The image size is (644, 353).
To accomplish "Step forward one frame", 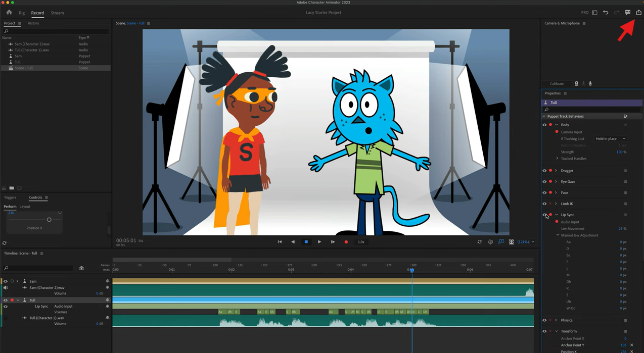I will pyautogui.click(x=333, y=242).
